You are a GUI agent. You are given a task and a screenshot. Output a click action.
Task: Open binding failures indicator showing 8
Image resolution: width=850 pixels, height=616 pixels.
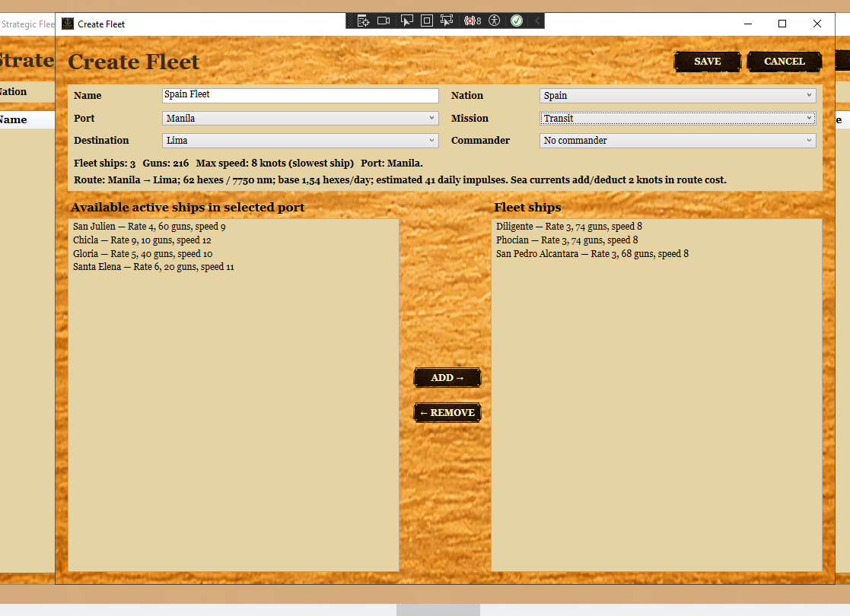tap(472, 21)
